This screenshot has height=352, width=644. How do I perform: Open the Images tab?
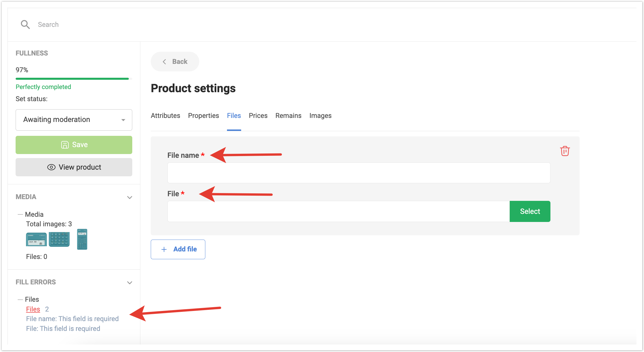click(x=320, y=116)
